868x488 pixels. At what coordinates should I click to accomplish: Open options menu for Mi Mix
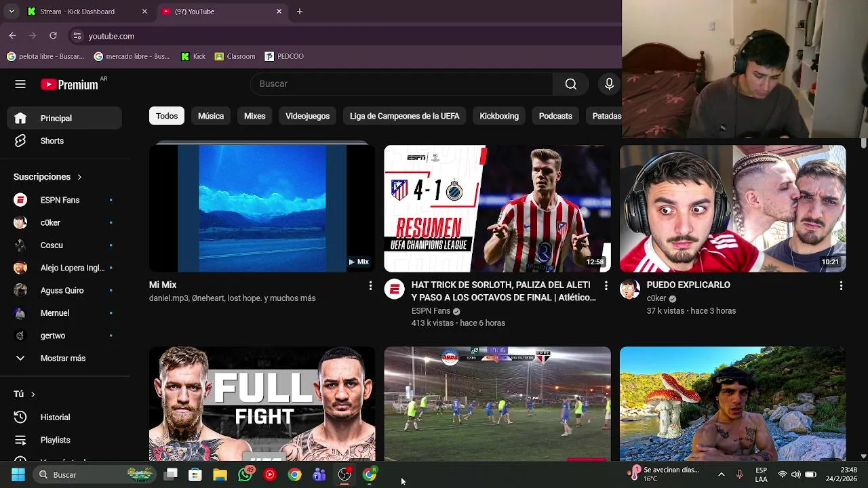[370, 286]
